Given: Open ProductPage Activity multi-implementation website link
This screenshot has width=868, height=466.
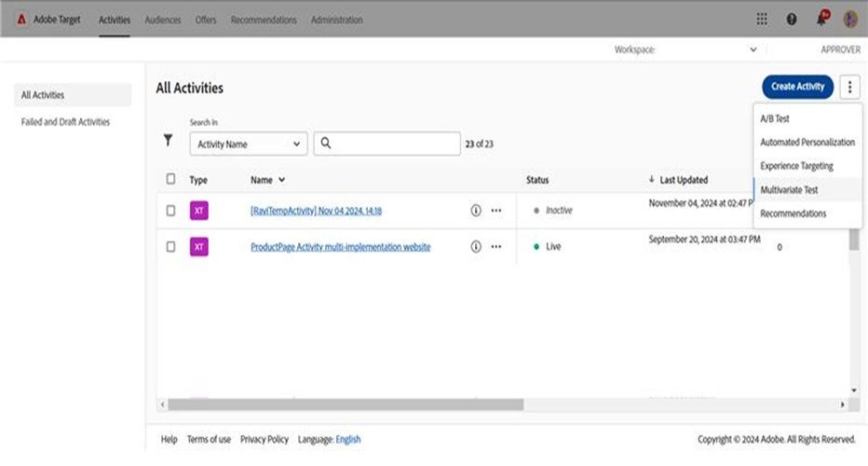Looking at the screenshot, I should click(x=340, y=247).
